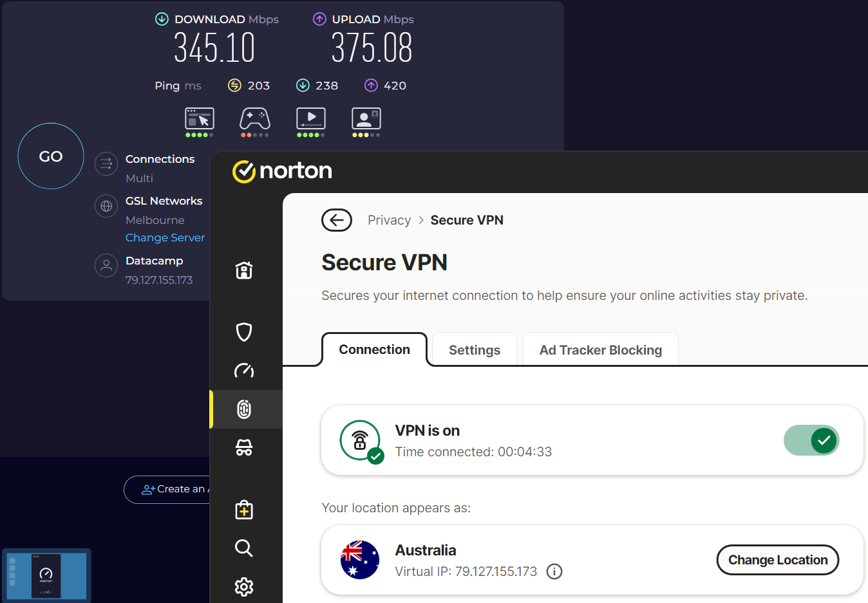Screen dimensions: 868x603
Task: Click the Change Location button
Action: pos(777,560)
